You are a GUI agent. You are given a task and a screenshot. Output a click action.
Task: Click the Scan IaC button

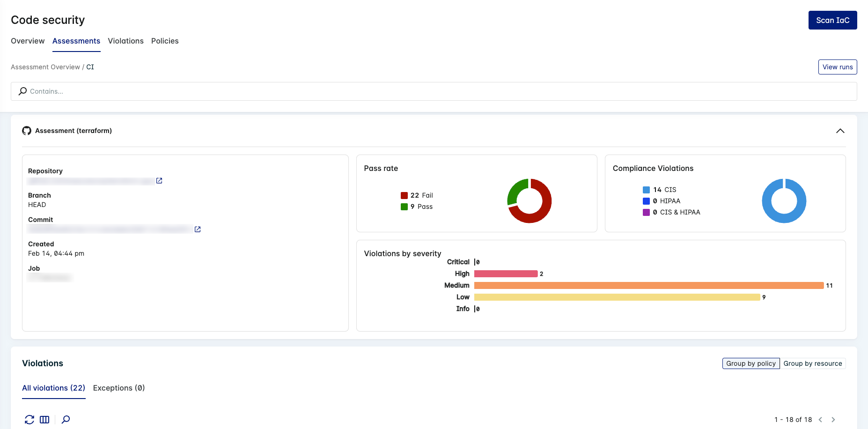click(x=832, y=20)
